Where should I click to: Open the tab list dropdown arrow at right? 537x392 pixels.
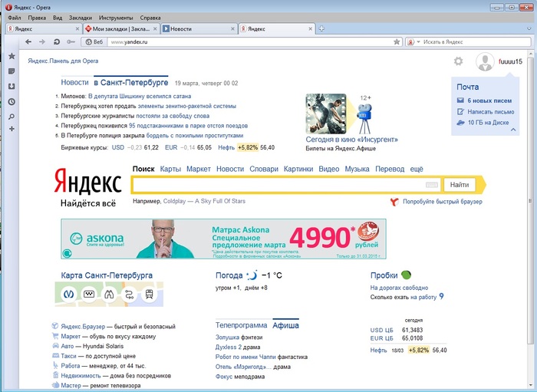point(529,29)
